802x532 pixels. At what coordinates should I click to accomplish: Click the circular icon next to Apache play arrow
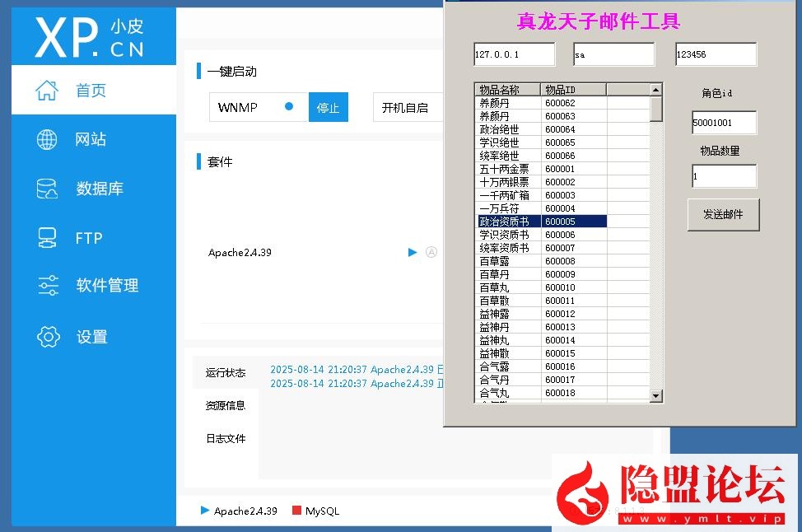[x=431, y=252]
